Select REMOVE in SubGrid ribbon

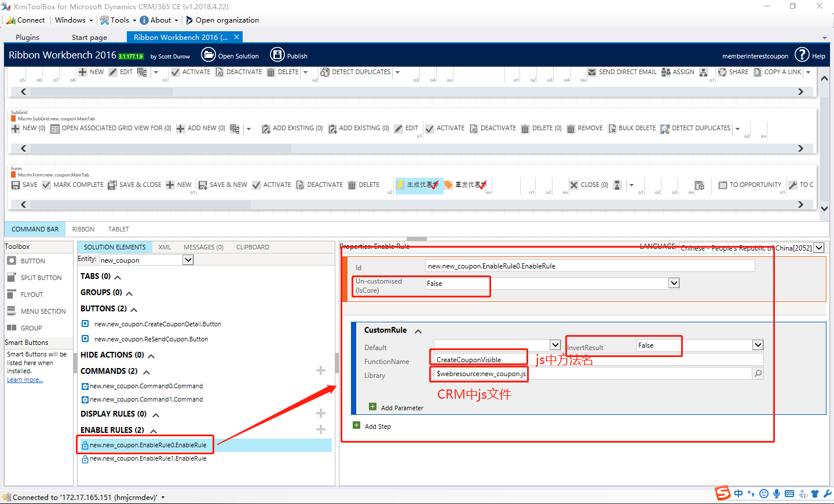(x=585, y=128)
